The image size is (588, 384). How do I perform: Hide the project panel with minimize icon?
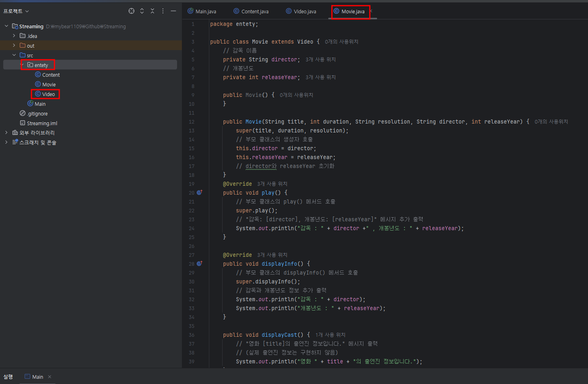point(173,11)
